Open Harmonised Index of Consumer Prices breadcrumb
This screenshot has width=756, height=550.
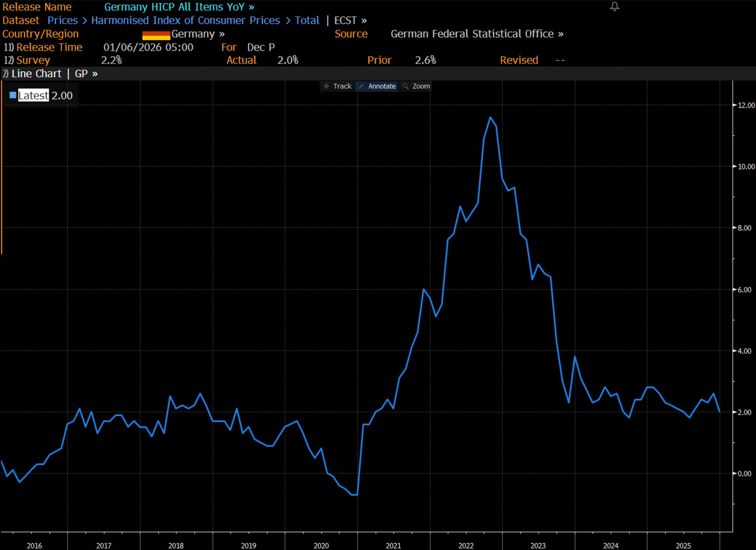point(185,20)
